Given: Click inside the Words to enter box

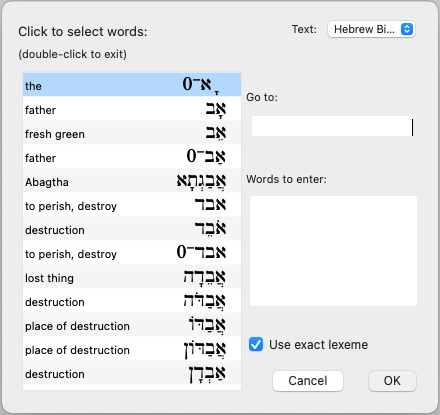Looking at the screenshot, I should click(x=333, y=251).
